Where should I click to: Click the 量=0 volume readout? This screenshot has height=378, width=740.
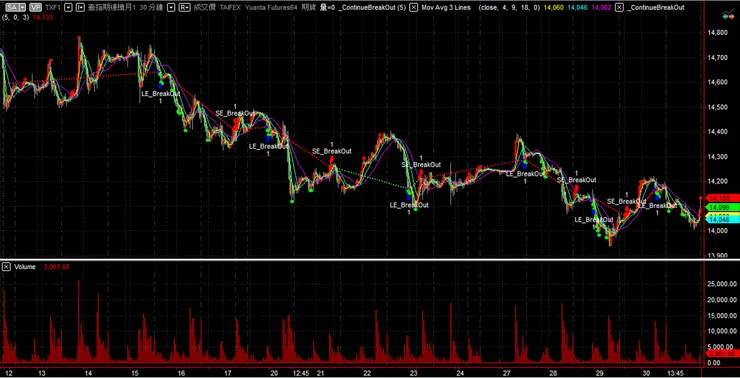[x=327, y=8]
